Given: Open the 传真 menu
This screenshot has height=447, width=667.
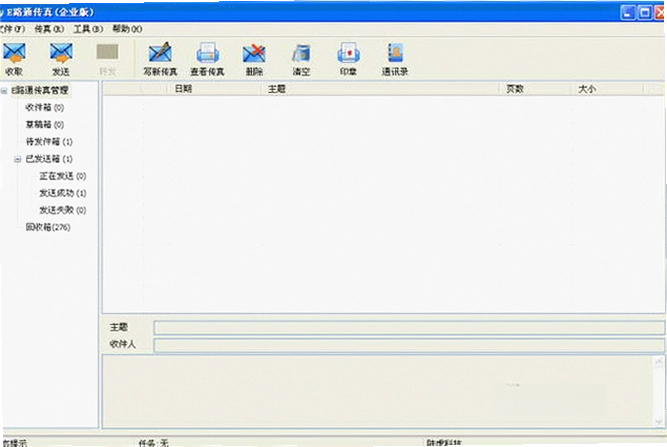Looking at the screenshot, I should click(49, 29).
